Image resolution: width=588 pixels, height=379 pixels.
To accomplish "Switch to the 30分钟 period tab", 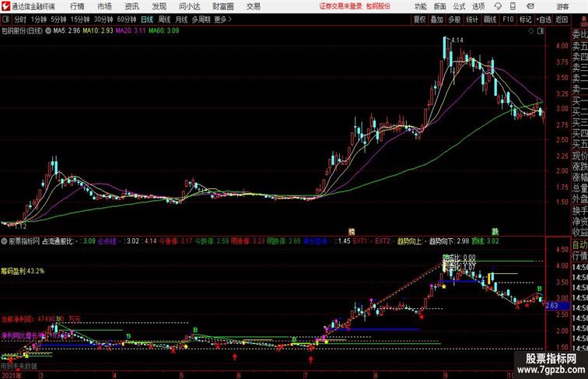I will tap(103, 19).
